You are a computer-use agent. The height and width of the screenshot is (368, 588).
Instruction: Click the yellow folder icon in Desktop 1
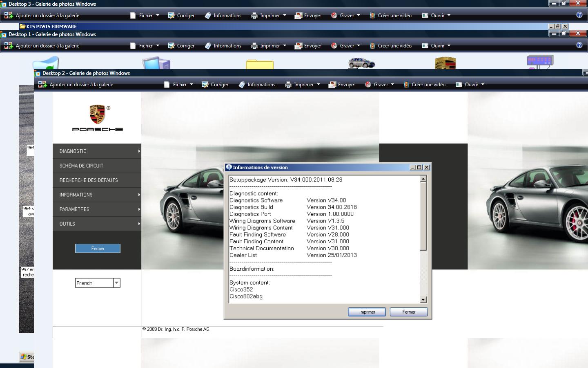(x=260, y=64)
